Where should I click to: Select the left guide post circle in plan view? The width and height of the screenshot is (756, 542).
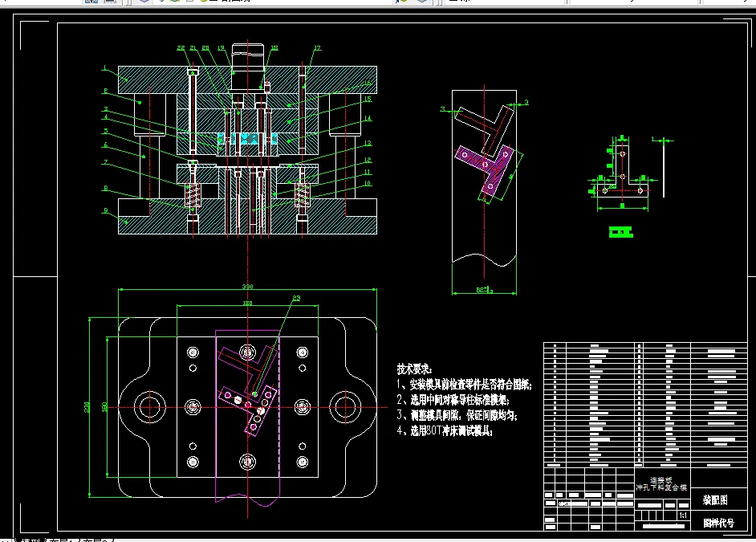[x=149, y=407]
